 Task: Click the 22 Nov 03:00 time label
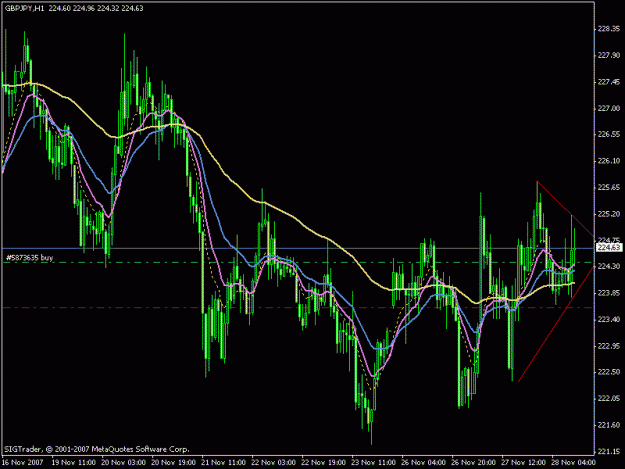pos(273,463)
